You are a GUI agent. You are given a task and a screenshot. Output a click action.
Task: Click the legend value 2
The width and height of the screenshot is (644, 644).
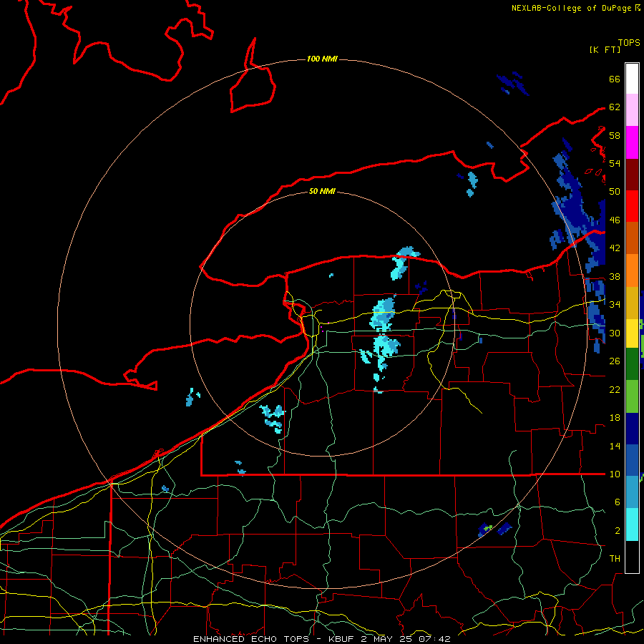(x=618, y=531)
